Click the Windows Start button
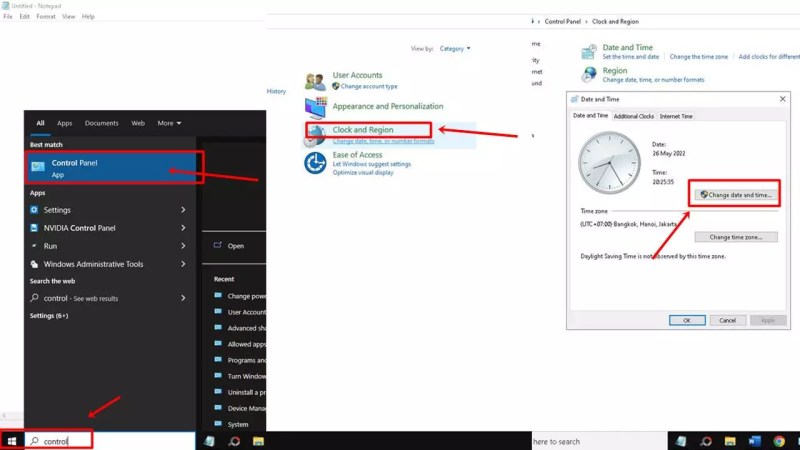Image resolution: width=800 pixels, height=450 pixels. (x=12, y=441)
